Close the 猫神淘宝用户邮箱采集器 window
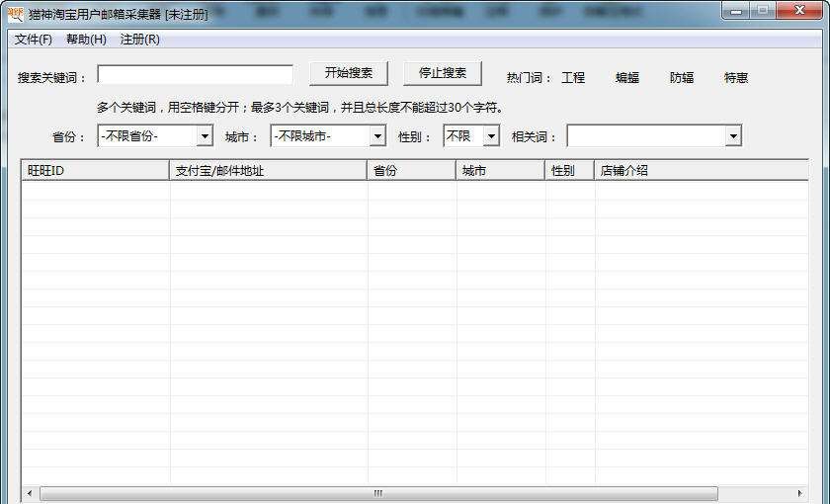This screenshot has width=830, height=504. pos(799,11)
